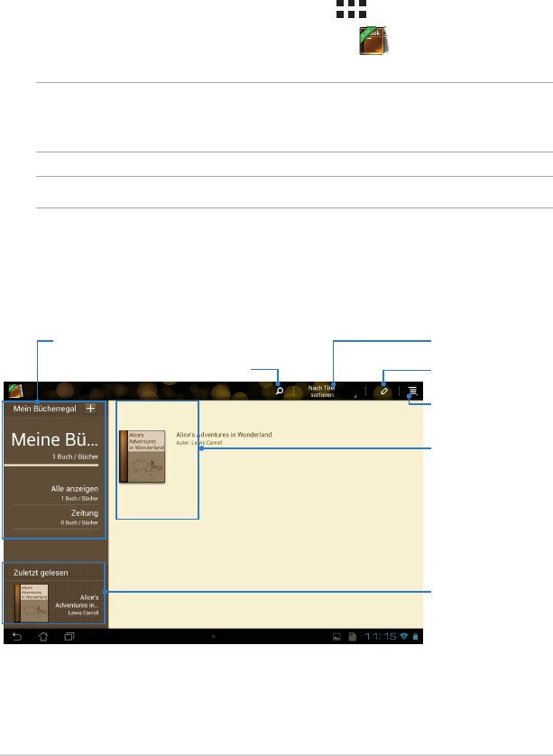Viewport: 553px width, 756px height.
Task: Tap the MyLibrary app icon in header
Action: 15,391
